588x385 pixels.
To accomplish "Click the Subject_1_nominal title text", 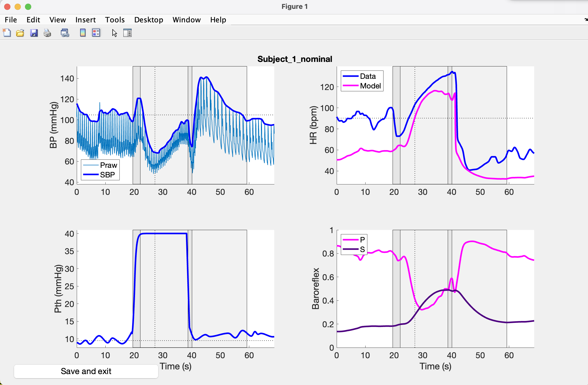I will [295, 59].
